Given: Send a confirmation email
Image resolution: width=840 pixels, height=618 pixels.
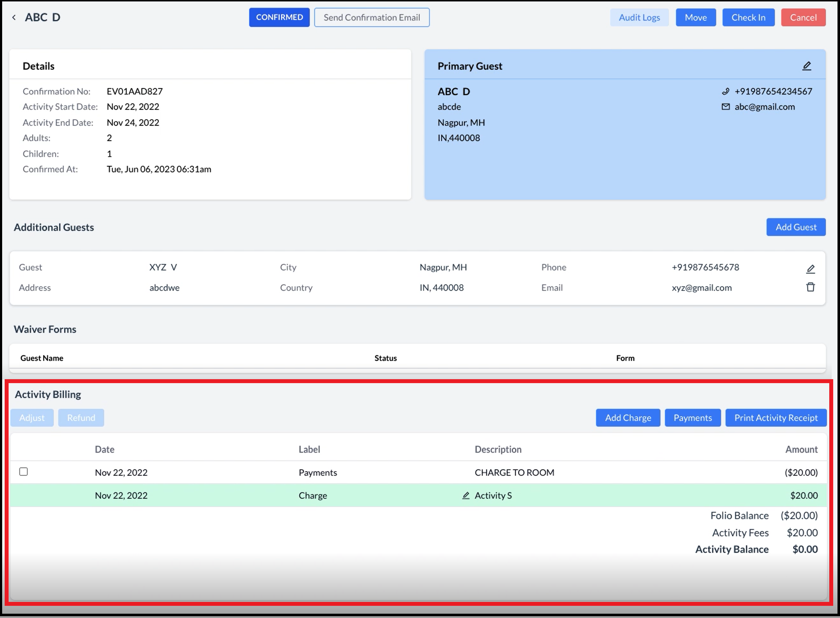Looking at the screenshot, I should (x=372, y=17).
